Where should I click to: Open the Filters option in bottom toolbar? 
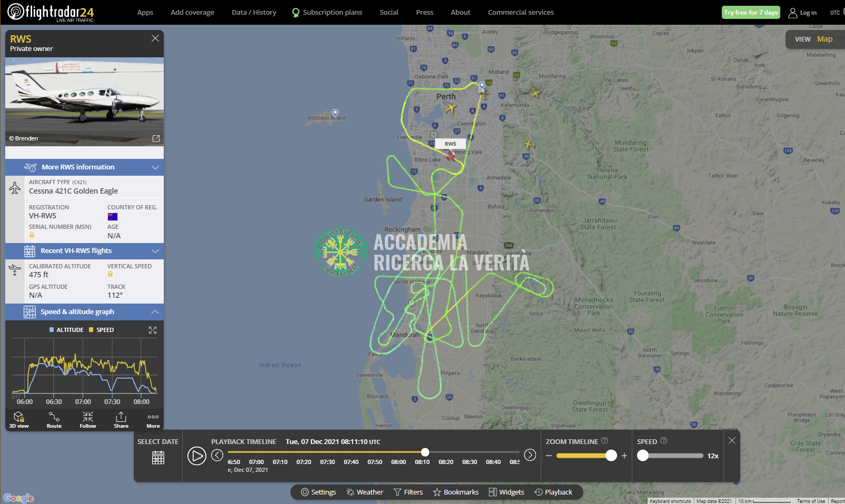point(409,492)
